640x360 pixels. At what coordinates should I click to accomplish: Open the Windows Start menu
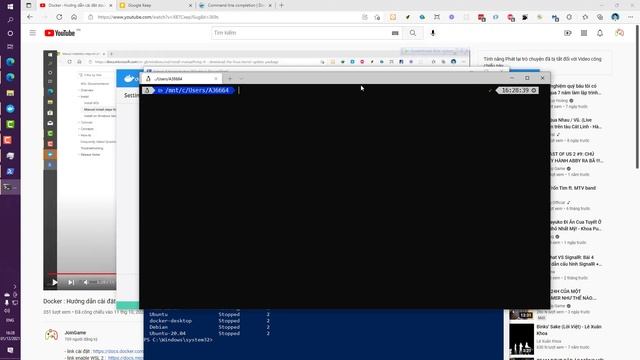(10, 6)
